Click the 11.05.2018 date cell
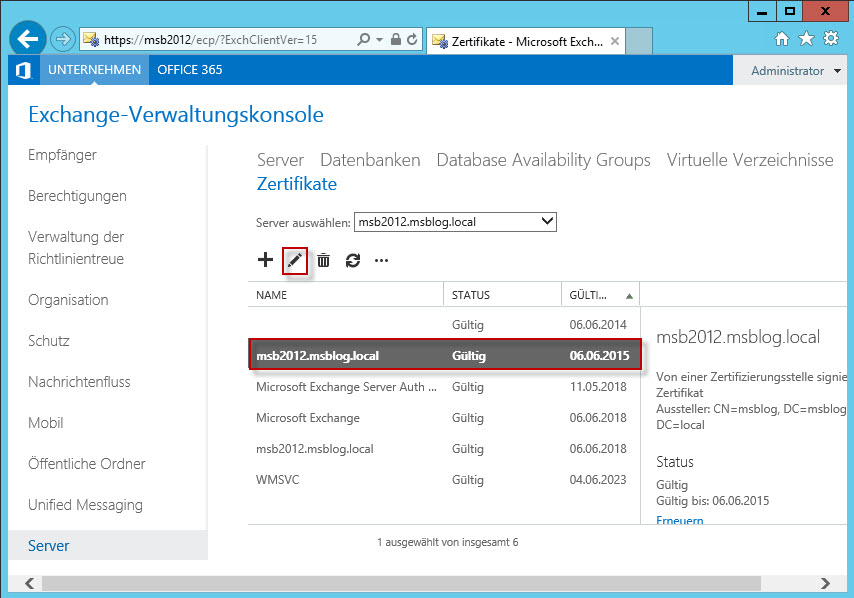This screenshot has width=854, height=598. [598, 387]
